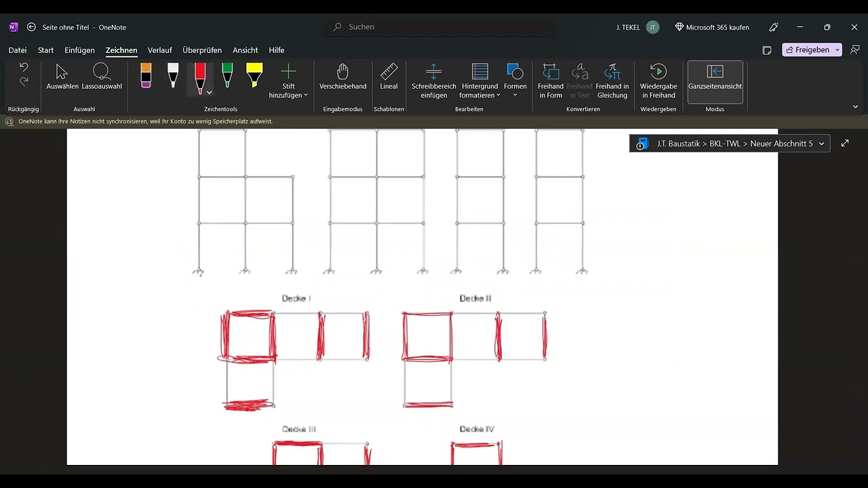The width and height of the screenshot is (868, 488).
Task: Open the Ansicht tab
Action: [x=245, y=50]
